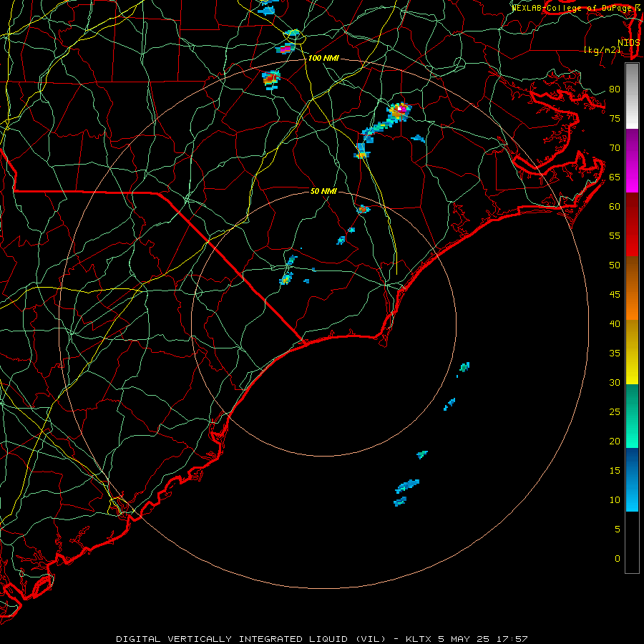
Task: Select the legend value 30
Action: [x=615, y=382]
